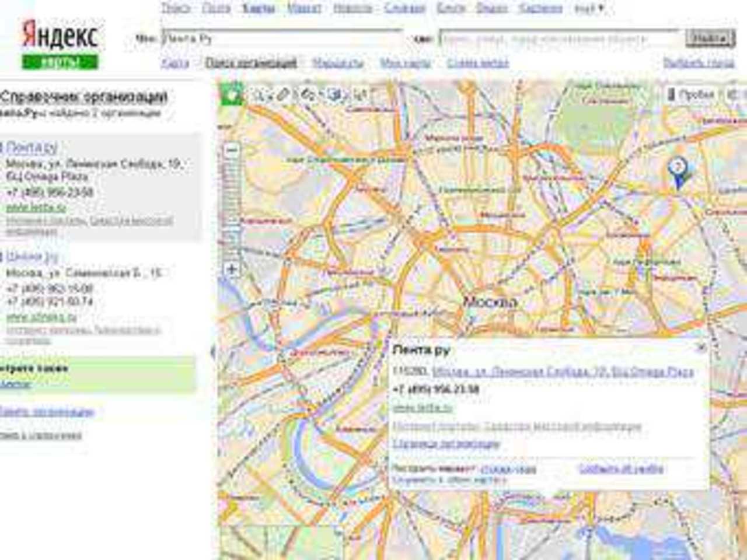The image size is (747, 560).
Task: Open Блоги in the top navigation
Action: pos(451,8)
